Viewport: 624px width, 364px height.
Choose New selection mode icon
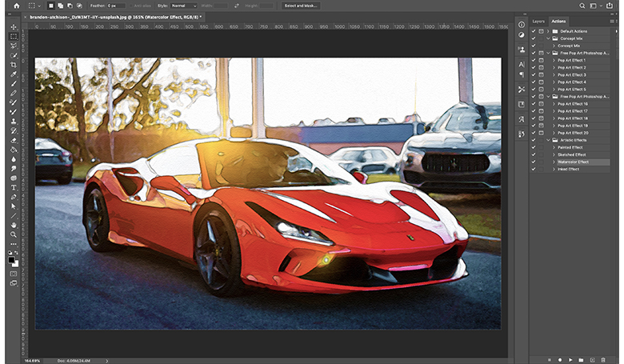[x=51, y=6]
